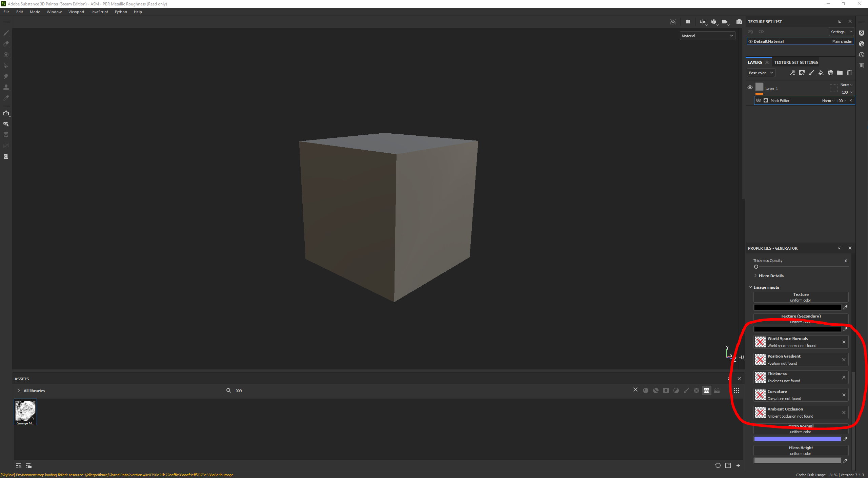Toggle visibility of the Mask Editor effect

point(759,100)
